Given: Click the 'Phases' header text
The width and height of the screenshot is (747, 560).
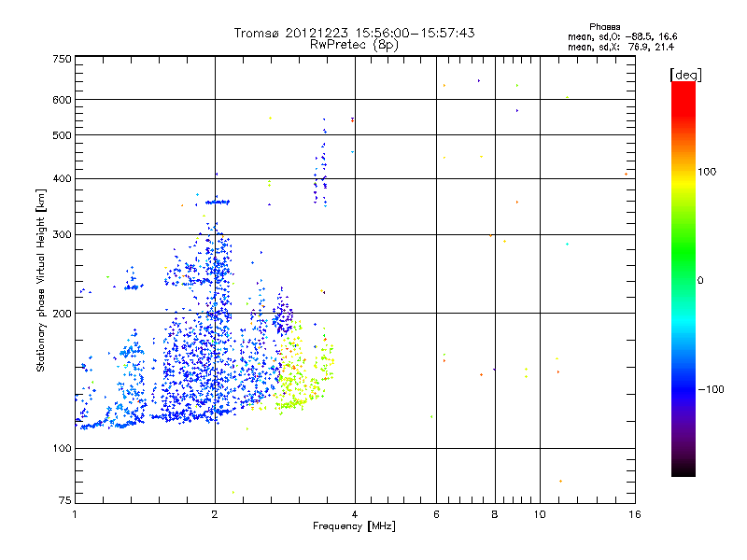Looking at the screenshot, I should click(x=604, y=27).
